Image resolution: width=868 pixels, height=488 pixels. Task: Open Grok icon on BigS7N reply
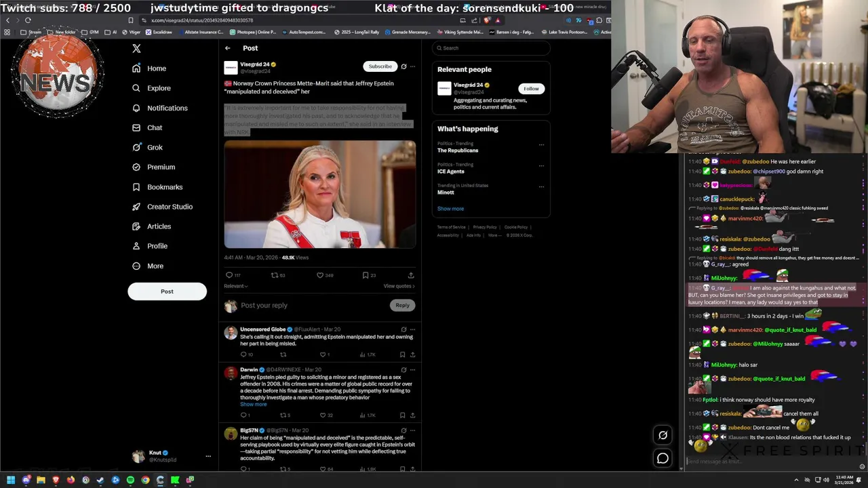(x=403, y=430)
